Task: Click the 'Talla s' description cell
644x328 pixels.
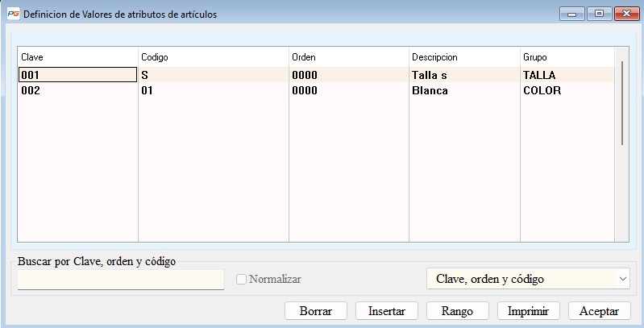Action: pos(464,75)
